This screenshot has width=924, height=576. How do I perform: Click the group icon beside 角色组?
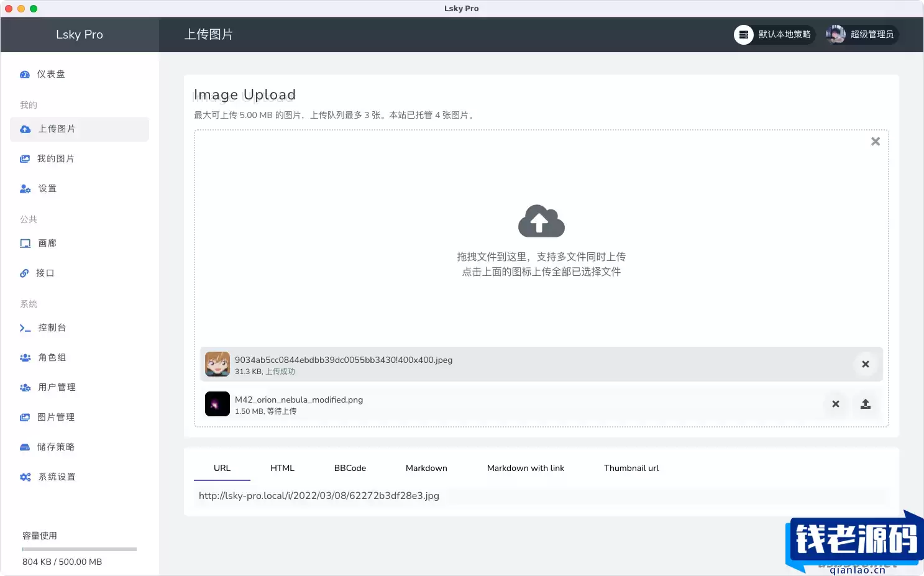25,358
